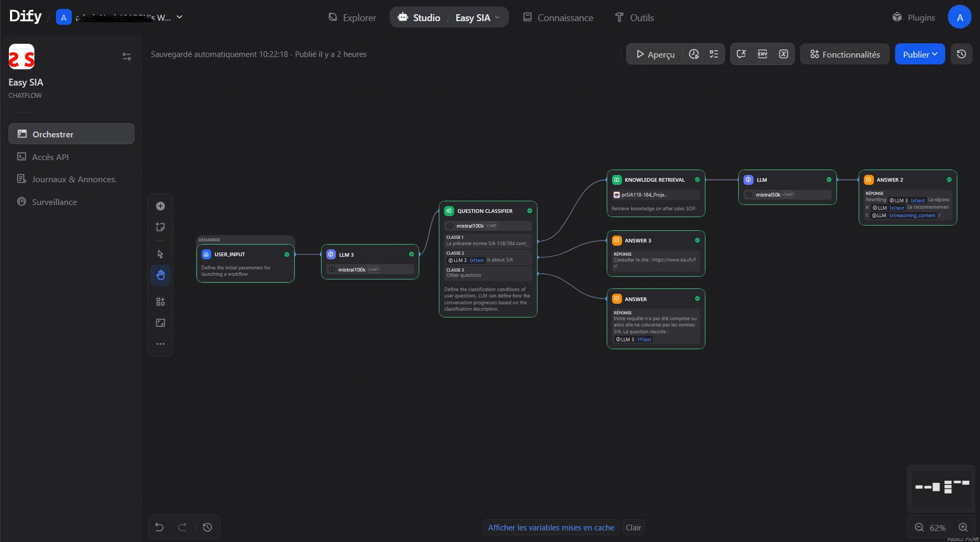The width and height of the screenshot is (980, 542).
Task: Open the Connaissance tab
Action: tap(558, 17)
